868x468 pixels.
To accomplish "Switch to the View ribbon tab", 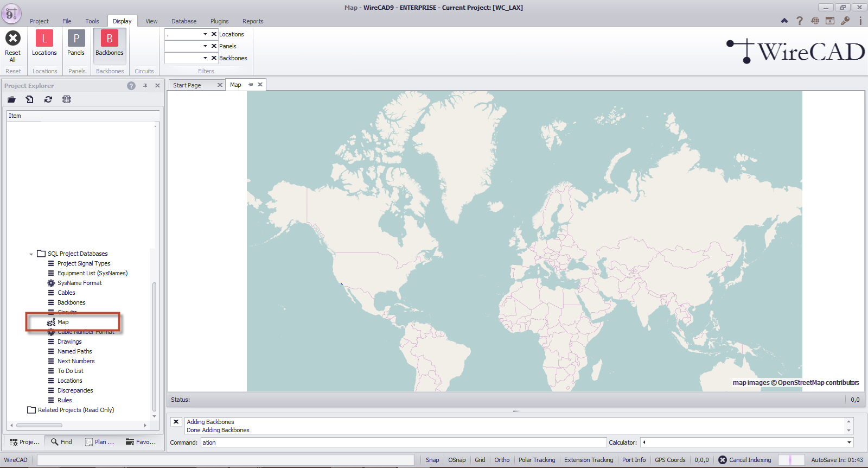I will (151, 21).
